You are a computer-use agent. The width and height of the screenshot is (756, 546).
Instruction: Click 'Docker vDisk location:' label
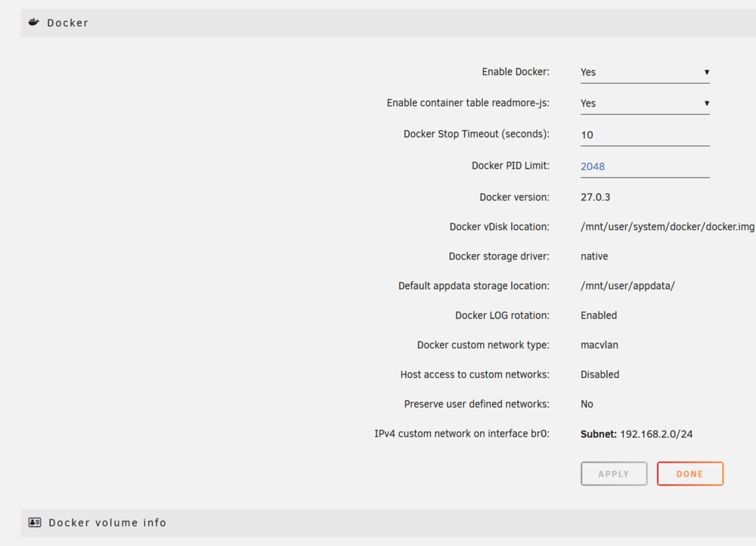[499, 227]
